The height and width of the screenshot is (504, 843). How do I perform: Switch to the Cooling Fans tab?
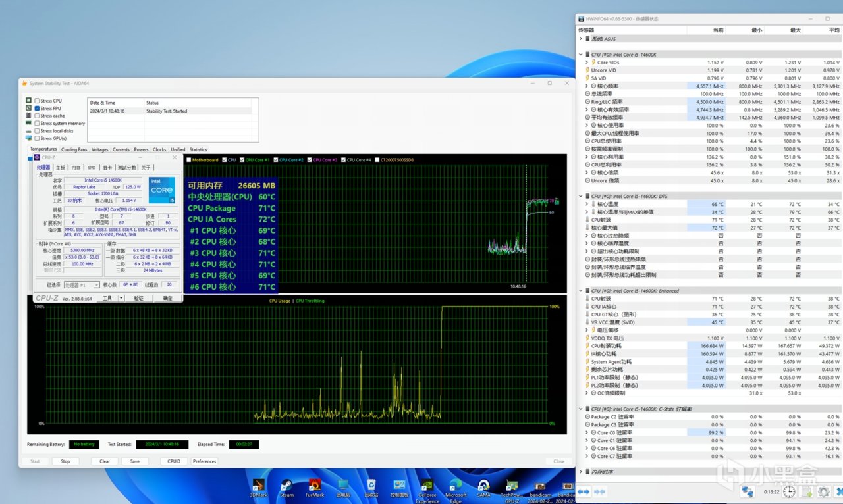point(74,149)
